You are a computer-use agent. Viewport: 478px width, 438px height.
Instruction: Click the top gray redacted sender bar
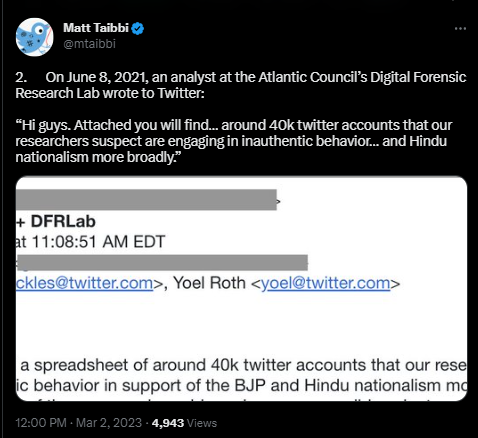[146, 199]
